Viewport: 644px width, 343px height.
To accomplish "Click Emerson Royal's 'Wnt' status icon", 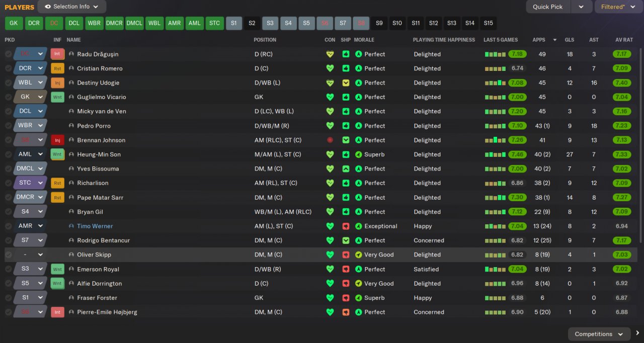I will pos(57,269).
